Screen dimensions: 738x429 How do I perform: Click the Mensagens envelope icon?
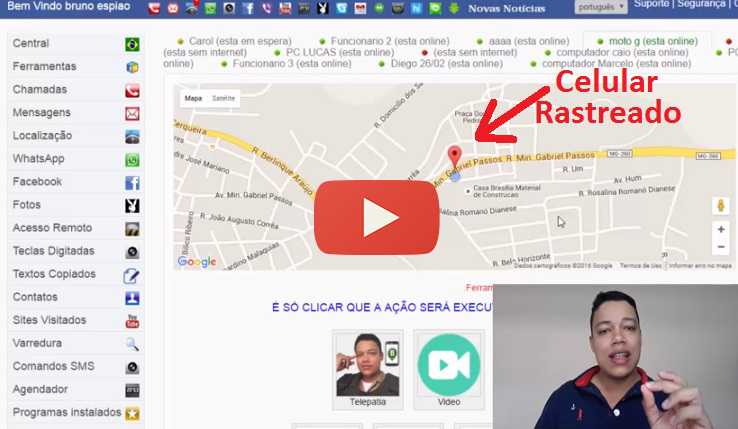[132, 113]
